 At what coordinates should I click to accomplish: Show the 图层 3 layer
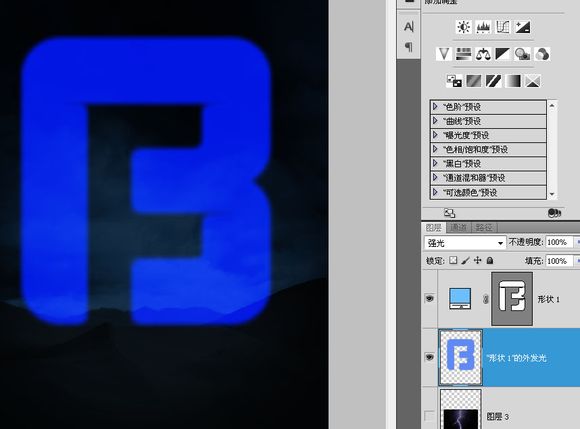429,416
